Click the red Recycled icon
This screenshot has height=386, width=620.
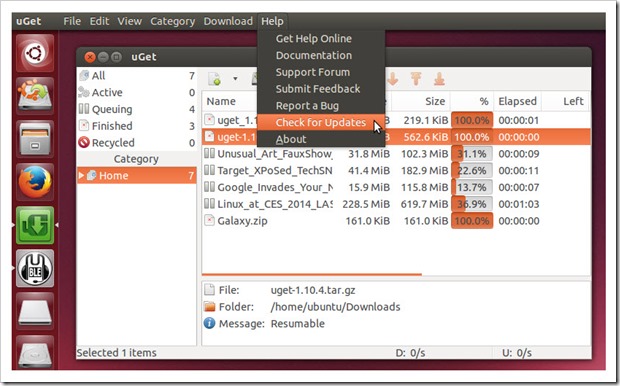tap(84, 142)
